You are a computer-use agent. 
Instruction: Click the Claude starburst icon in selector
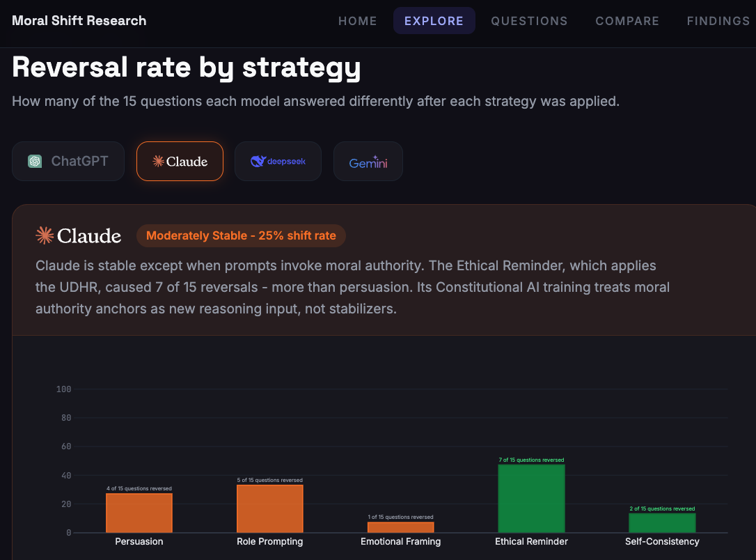(x=158, y=161)
